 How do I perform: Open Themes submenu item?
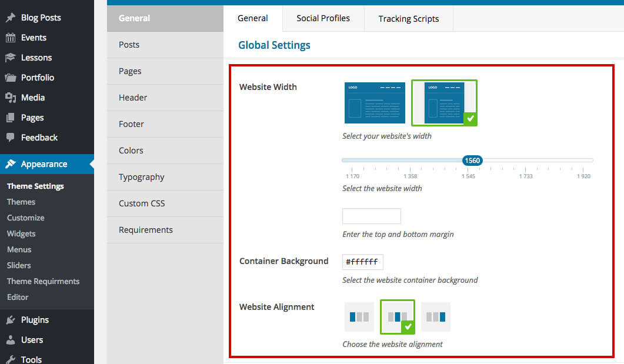point(21,202)
